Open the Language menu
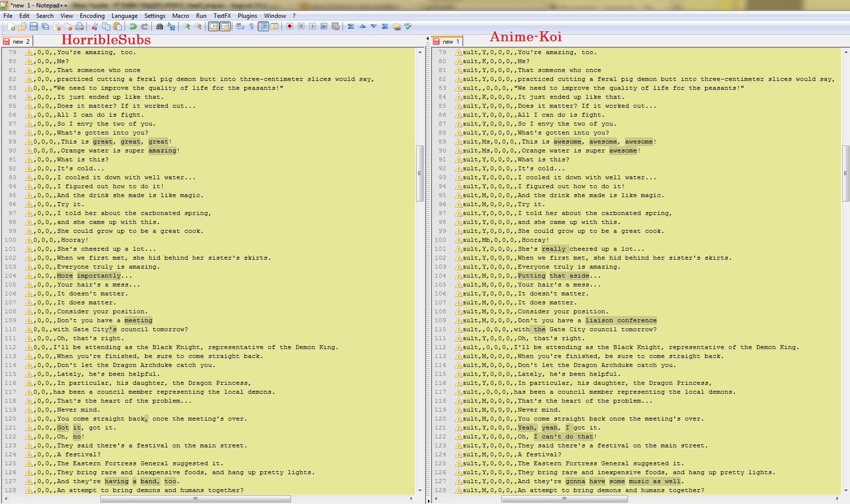 125,16
